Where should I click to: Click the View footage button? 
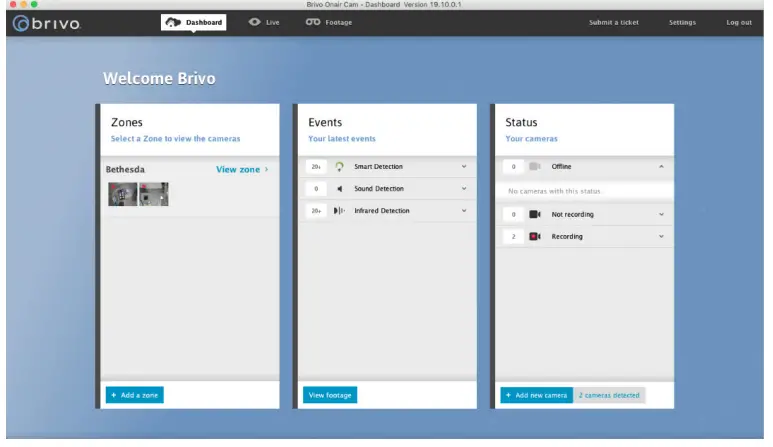click(330, 395)
